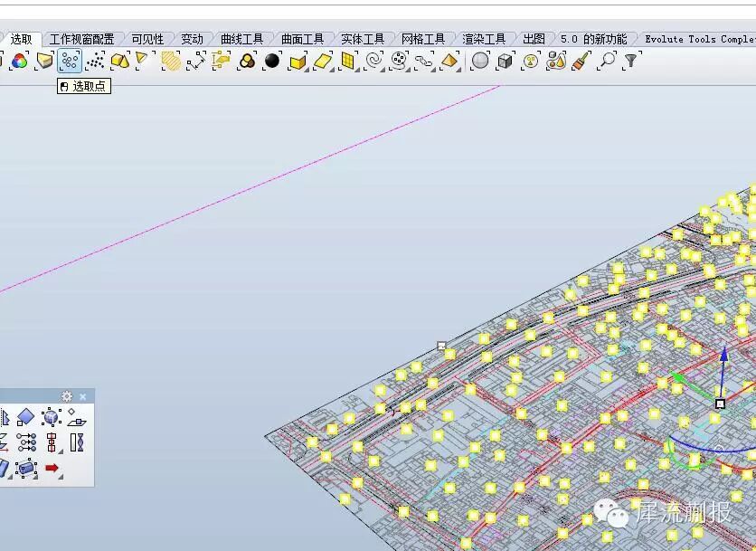This screenshot has height=551, width=756.
Task: Click the Select Point Clouds dotted icon
Action: (95, 62)
